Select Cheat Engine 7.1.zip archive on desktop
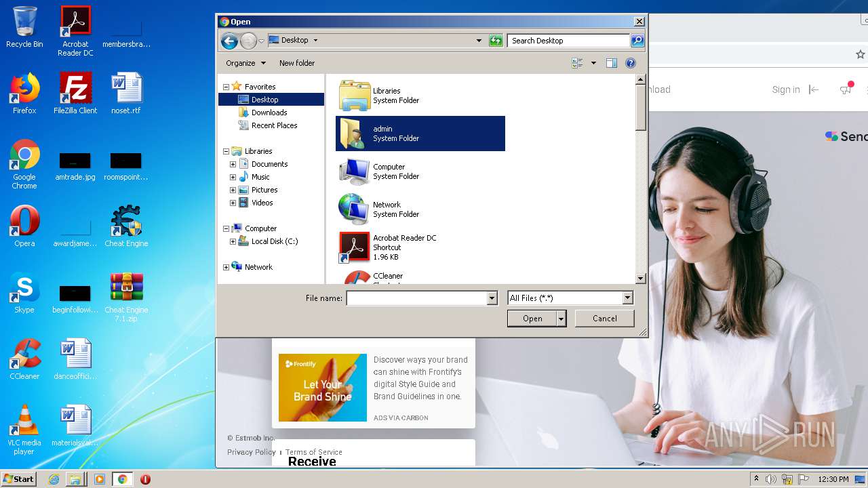This screenshot has height=488, width=868. tap(126, 297)
